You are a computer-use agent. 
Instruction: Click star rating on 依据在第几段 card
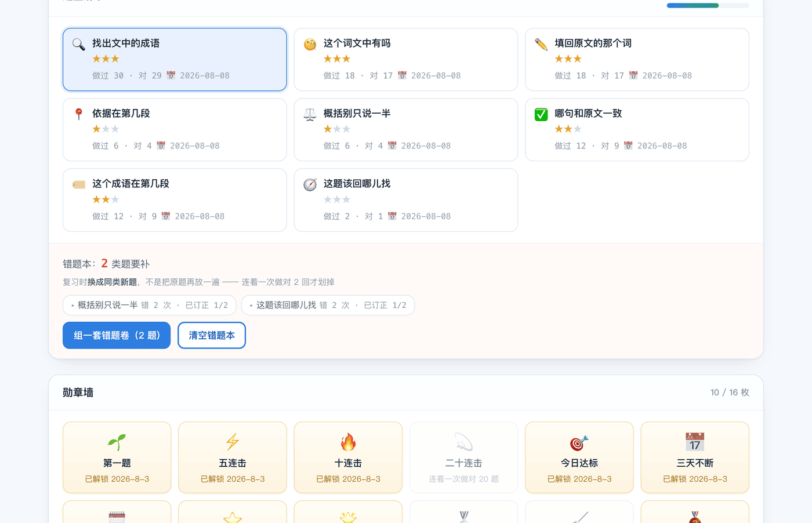tap(106, 129)
